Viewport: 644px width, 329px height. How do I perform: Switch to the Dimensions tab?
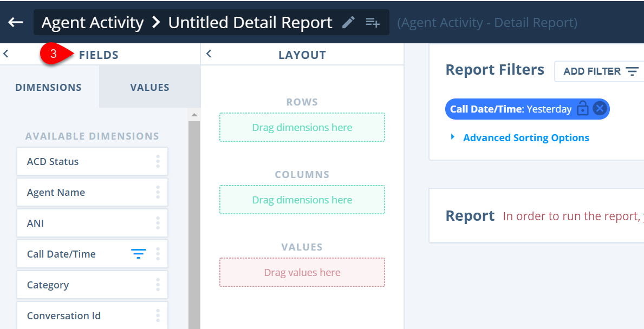point(48,87)
